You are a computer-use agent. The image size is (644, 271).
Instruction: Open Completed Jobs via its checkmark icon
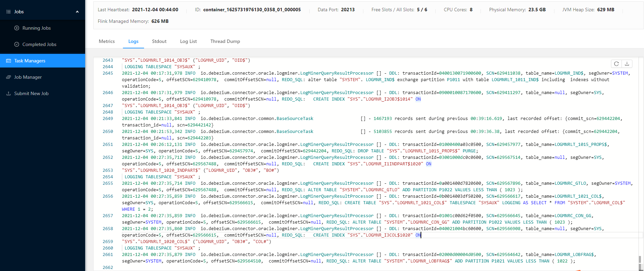point(17,44)
